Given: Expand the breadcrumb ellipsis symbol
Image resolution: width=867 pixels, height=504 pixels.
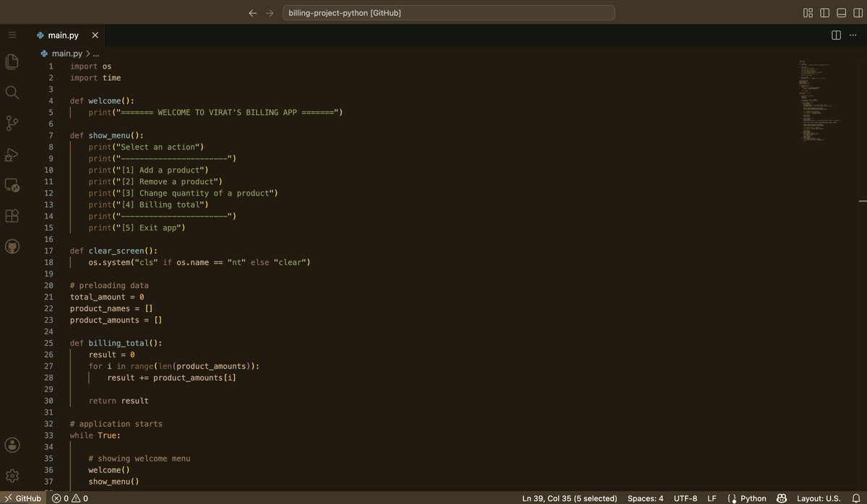Looking at the screenshot, I should click(x=96, y=53).
